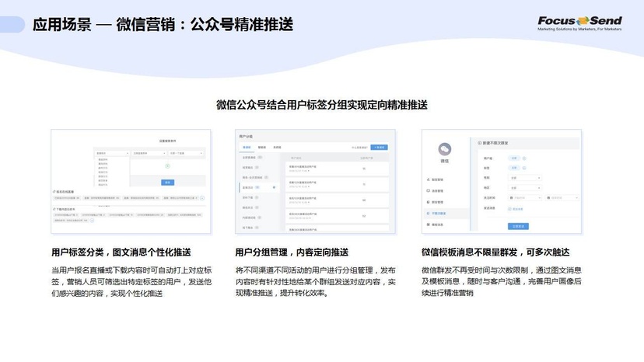Expand more tags in 报名在线直播 row

tap(202, 198)
